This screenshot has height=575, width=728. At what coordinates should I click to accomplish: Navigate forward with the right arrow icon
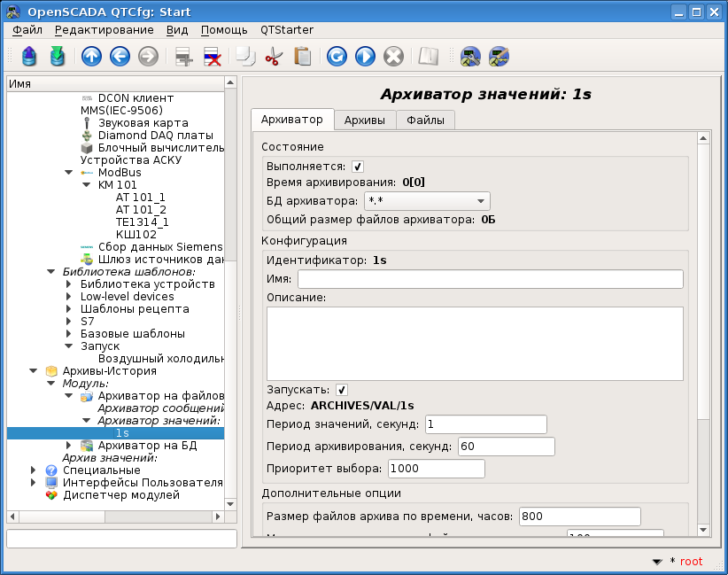[x=148, y=57]
